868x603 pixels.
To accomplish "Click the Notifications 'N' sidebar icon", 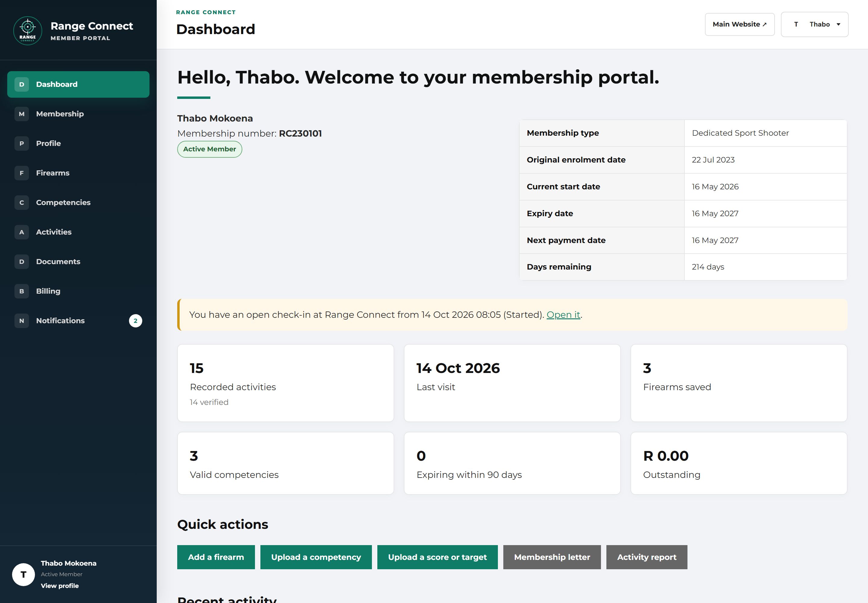I will (x=21, y=320).
